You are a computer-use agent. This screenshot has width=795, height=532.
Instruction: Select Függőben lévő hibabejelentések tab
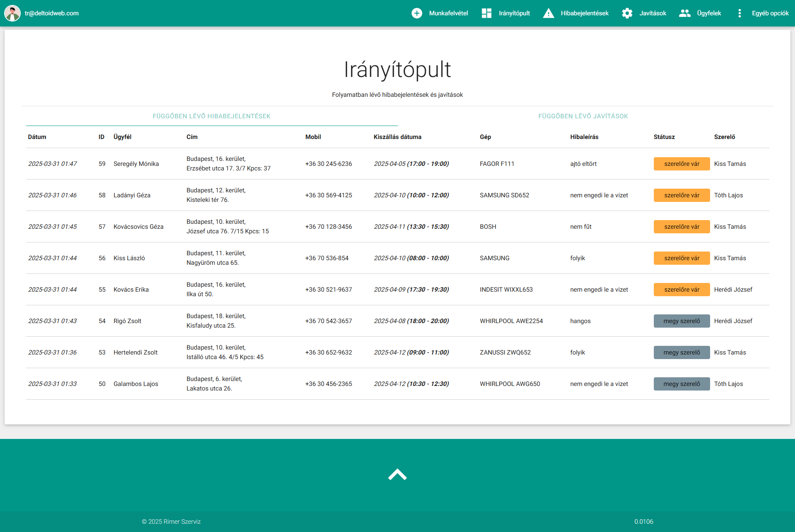point(212,116)
